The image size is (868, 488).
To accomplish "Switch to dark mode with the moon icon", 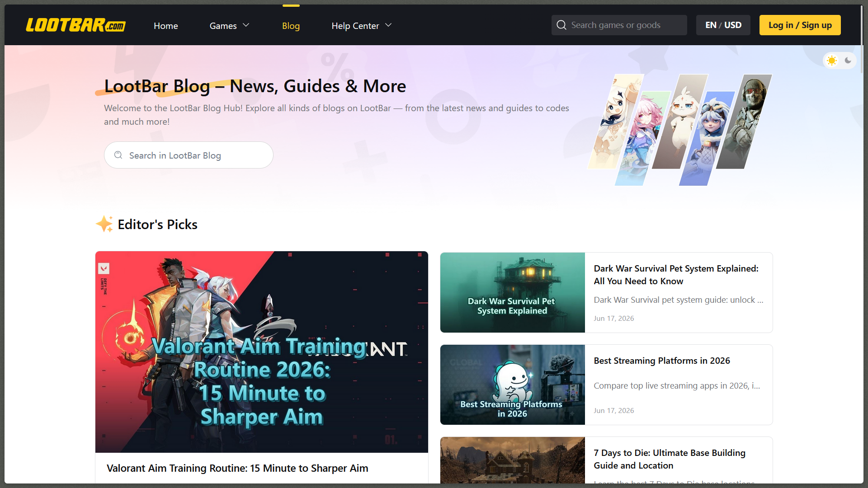I will [x=848, y=61].
